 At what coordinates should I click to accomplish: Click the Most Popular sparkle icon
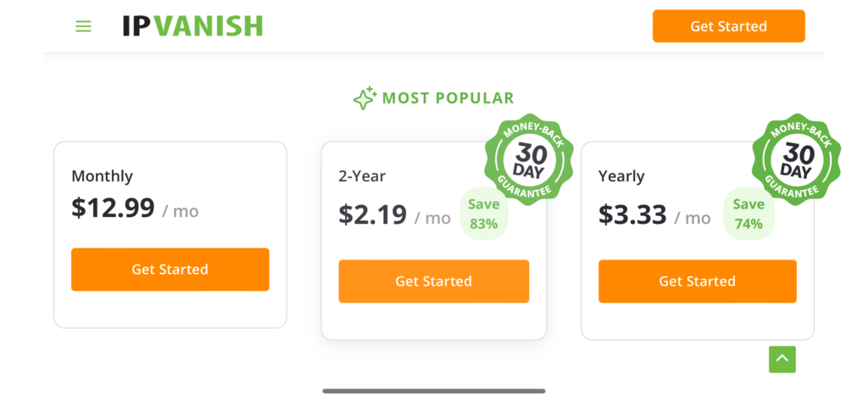[365, 98]
